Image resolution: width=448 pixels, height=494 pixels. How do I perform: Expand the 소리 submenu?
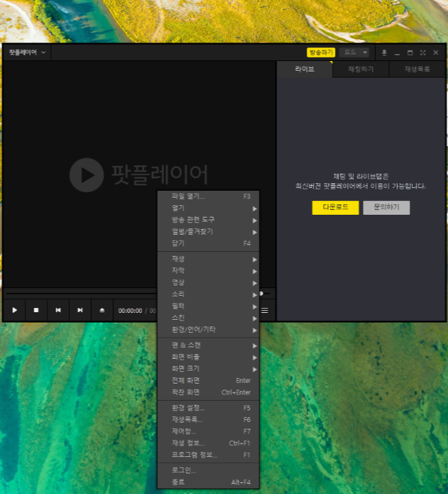pos(209,294)
